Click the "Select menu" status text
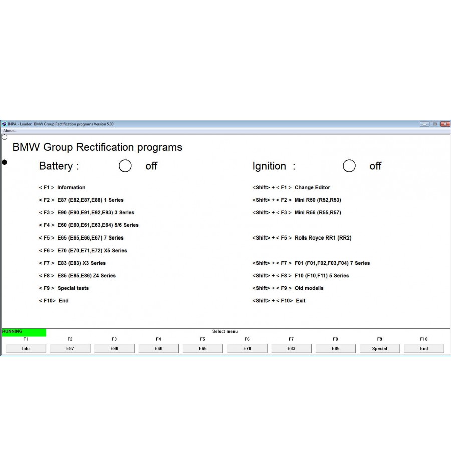 tap(225, 331)
